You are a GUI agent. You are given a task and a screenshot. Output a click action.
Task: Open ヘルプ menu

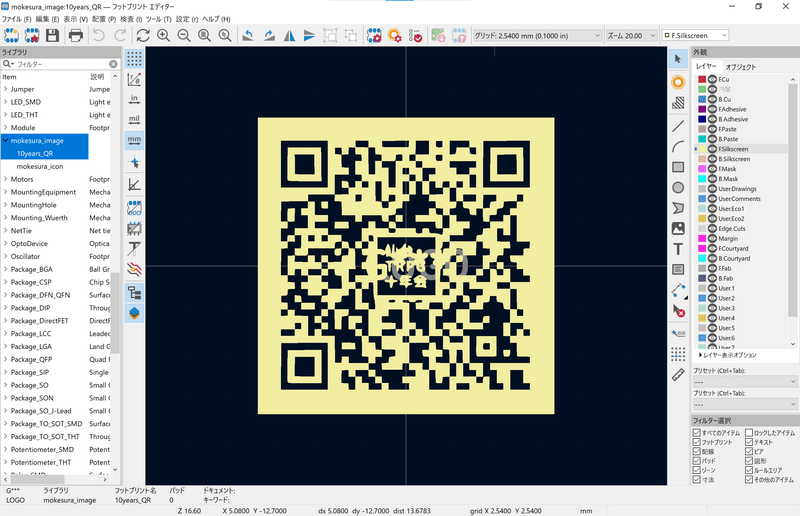[x=216, y=19]
